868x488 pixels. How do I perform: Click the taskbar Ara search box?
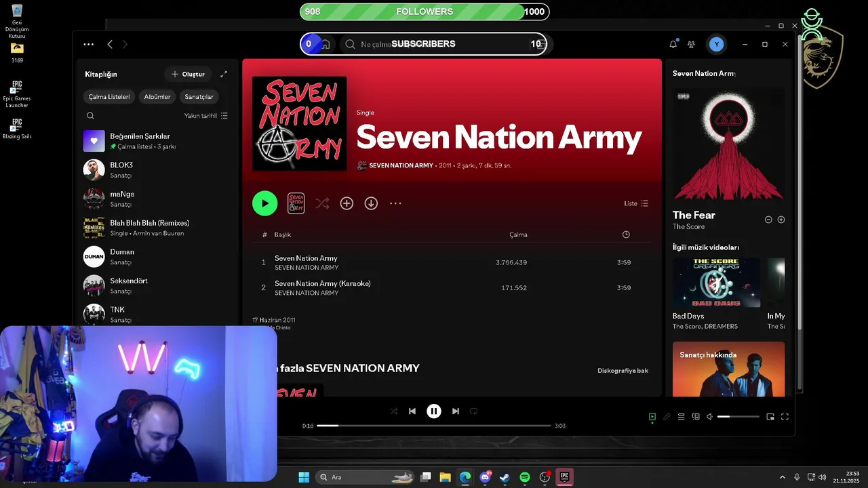pyautogui.click(x=365, y=477)
